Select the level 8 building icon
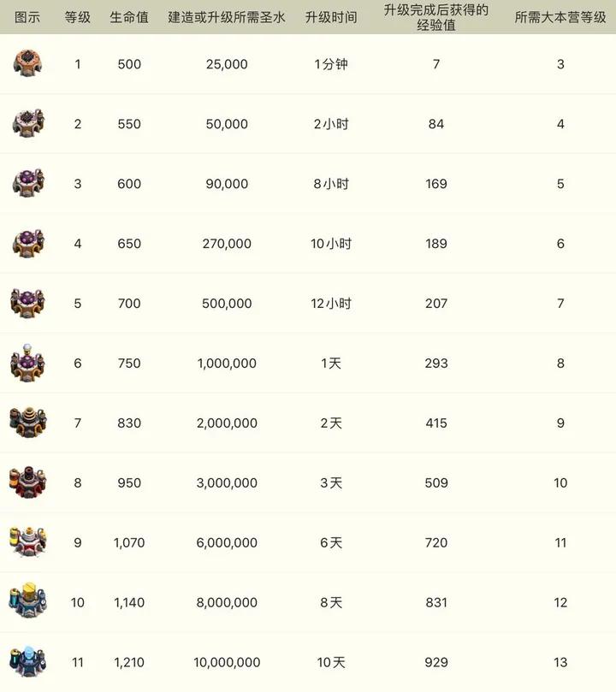This screenshot has width=616, height=692. click(x=28, y=482)
